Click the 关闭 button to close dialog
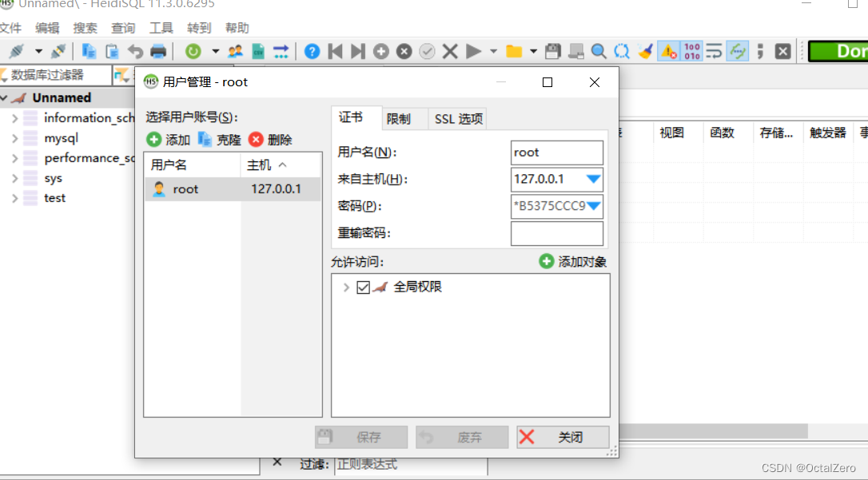Screen dimensions: 868x480 (x=561, y=437)
